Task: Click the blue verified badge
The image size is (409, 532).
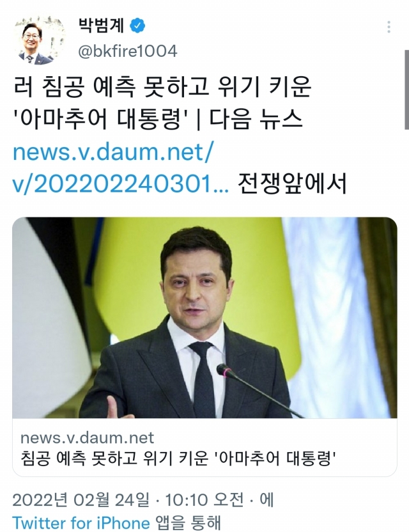Action: click(x=137, y=26)
